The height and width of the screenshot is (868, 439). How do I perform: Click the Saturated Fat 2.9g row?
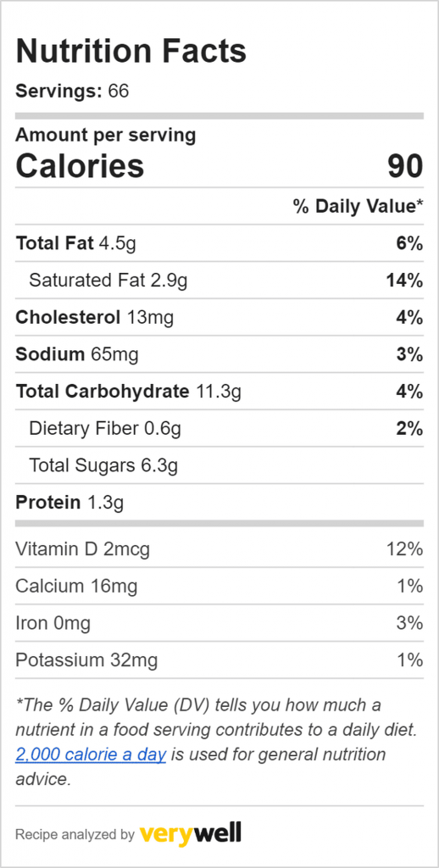tap(219, 280)
